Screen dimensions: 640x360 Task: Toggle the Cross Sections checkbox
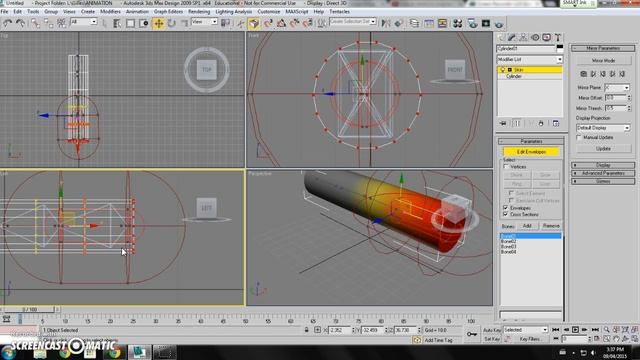tap(506, 214)
